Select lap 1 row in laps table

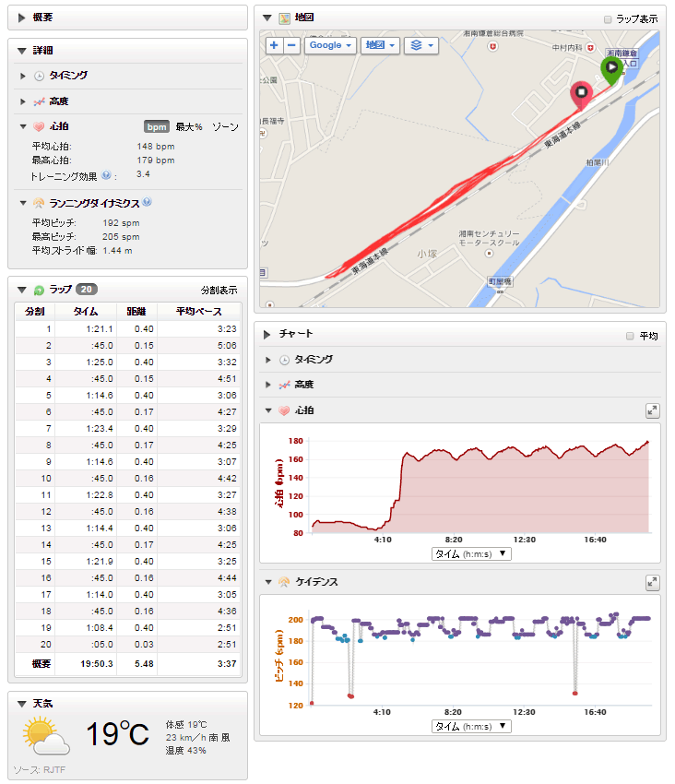(127, 328)
